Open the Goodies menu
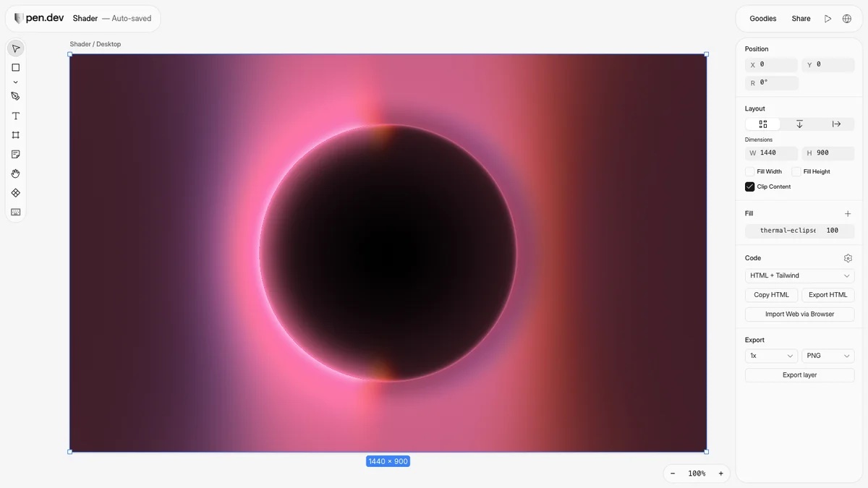Viewport: 868px width, 488px height. (x=762, y=19)
